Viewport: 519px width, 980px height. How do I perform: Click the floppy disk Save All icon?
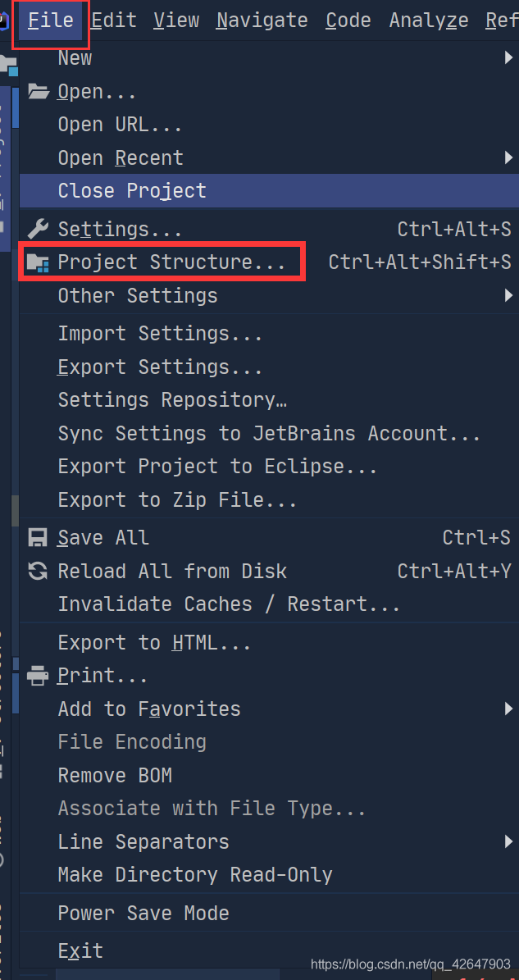click(x=39, y=538)
